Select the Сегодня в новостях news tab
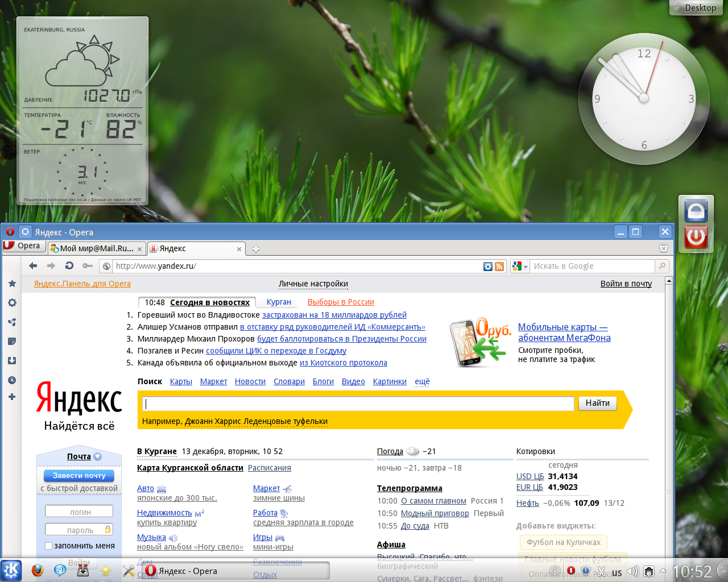The width and height of the screenshot is (728, 582). coord(209,302)
